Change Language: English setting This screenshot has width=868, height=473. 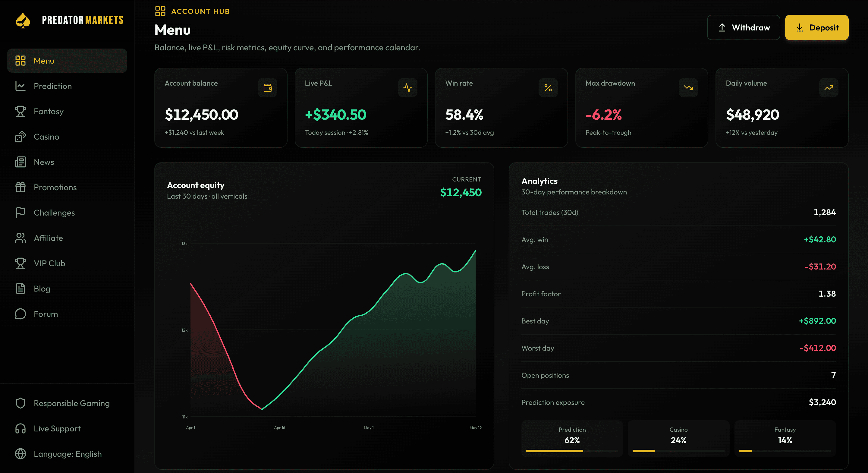coord(67,454)
